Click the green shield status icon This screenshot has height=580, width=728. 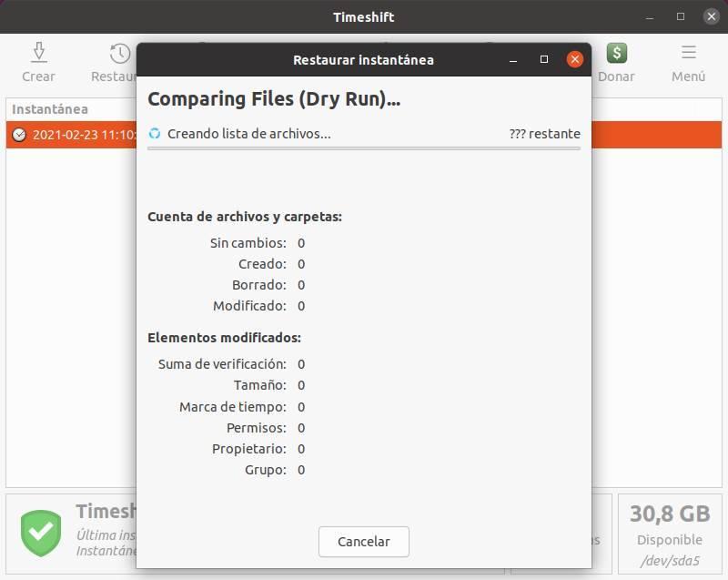(x=41, y=533)
